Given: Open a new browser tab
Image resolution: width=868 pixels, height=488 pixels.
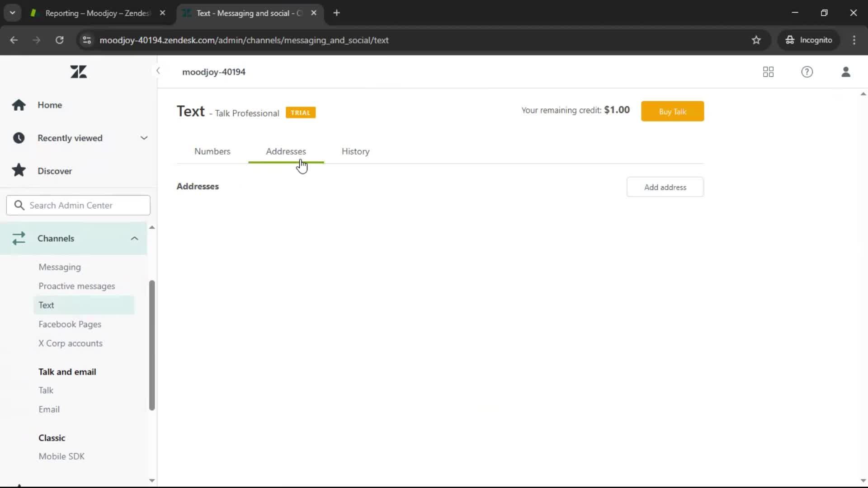Looking at the screenshot, I should point(336,13).
